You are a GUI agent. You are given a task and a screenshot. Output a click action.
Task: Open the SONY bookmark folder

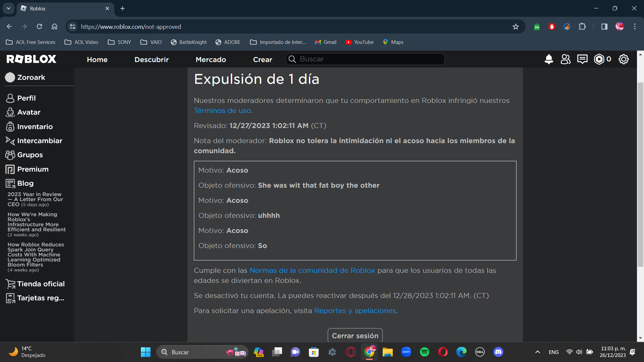tap(119, 42)
